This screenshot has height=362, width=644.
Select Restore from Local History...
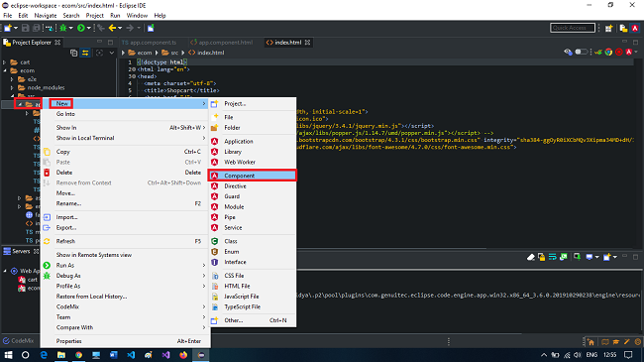[125, 297]
